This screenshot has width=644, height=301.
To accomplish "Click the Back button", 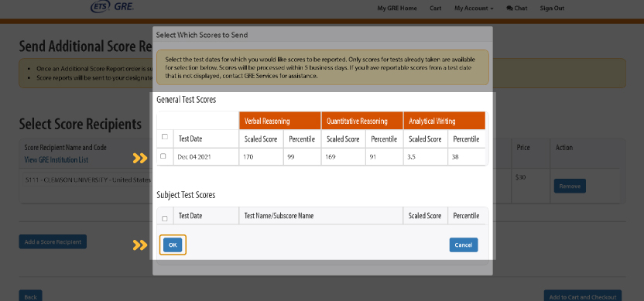I will click(30, 296).
